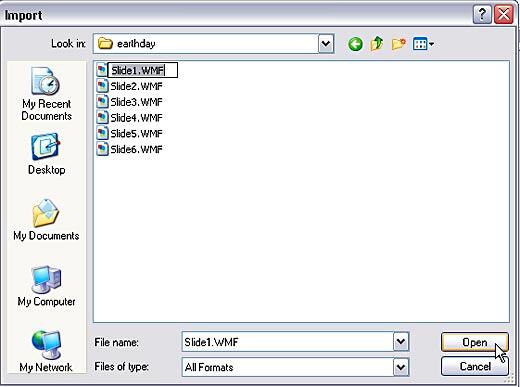Close the Import dialog
Viewport: 520px width, 387px height.
click(504, 15)
